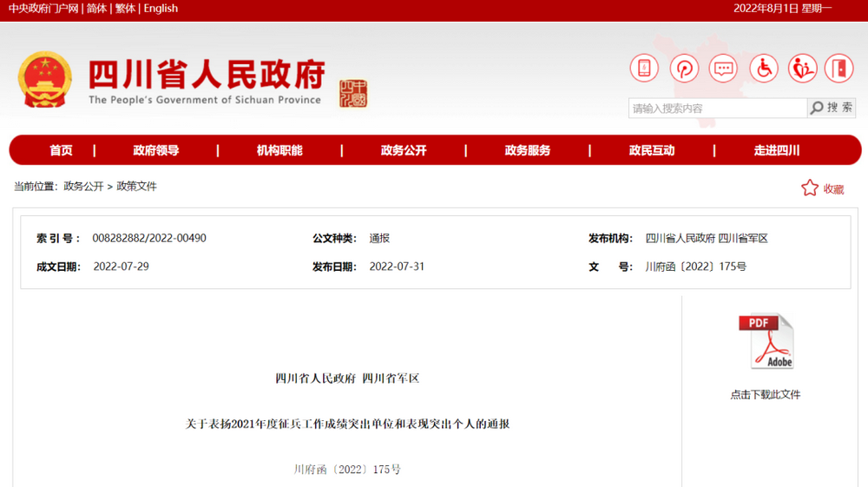This screenshot has width=868, height=487.
Task: Switch to 繁体 traditional Chinese
Action: click(x=125, y=9)
